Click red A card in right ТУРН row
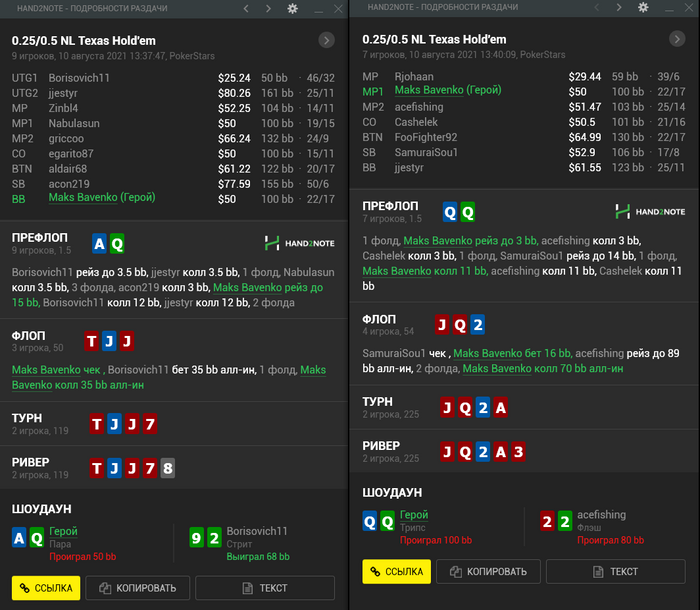 (x=501, y=407)
